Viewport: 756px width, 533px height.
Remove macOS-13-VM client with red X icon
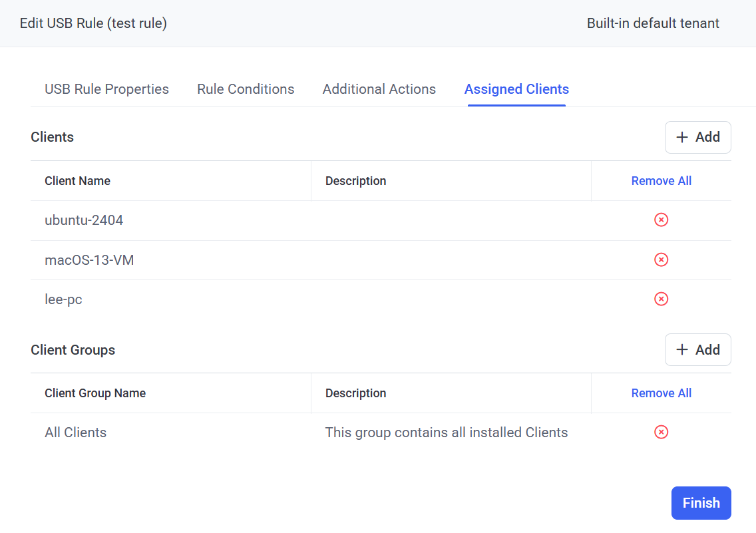click(x=661, y=260)
